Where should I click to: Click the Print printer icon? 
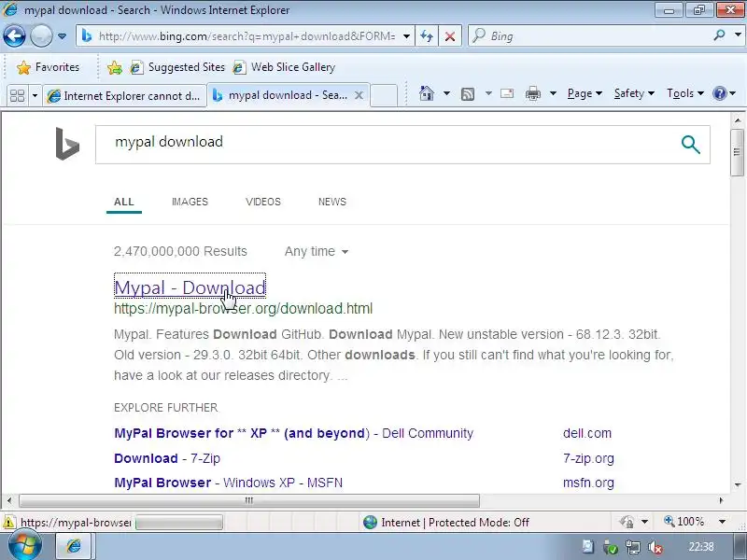(532, 93)
